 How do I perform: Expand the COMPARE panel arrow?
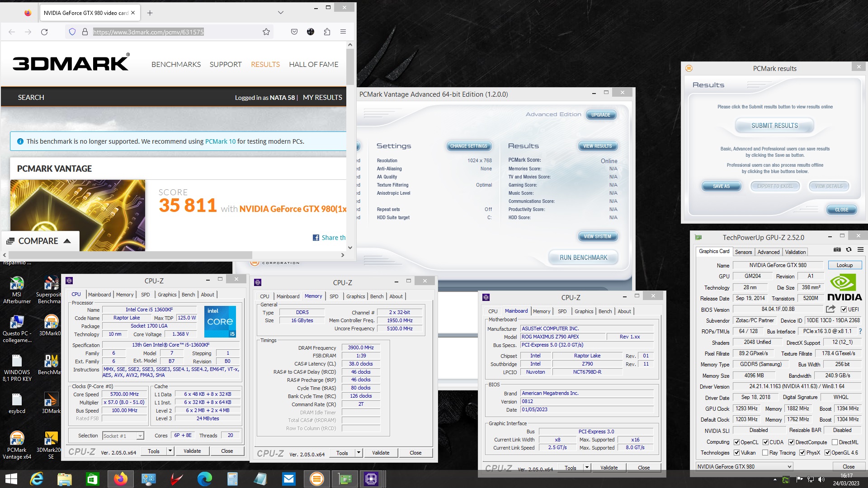tap(67, 241)
